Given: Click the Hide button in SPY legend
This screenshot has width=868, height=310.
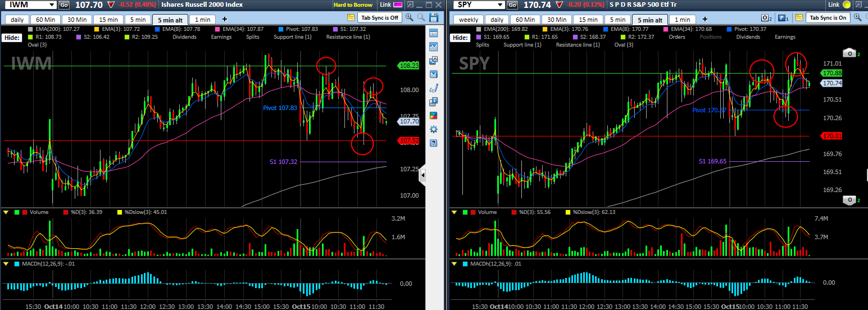Looking at the screenshot, I should 460,38.
